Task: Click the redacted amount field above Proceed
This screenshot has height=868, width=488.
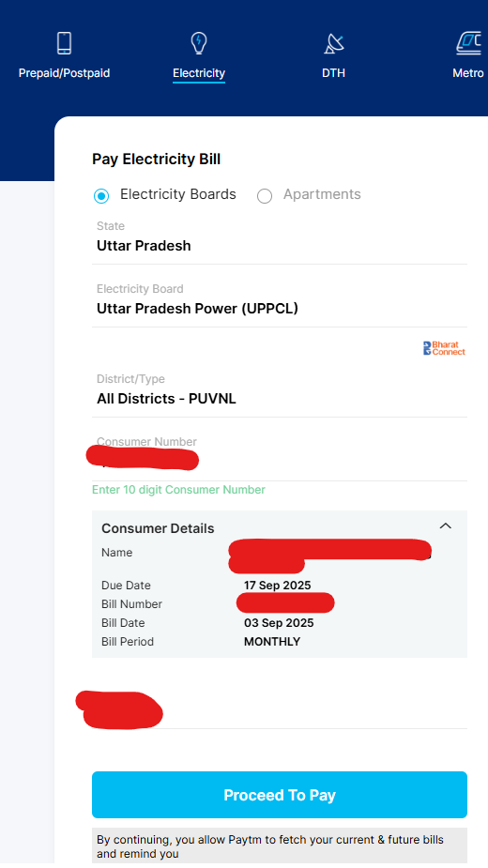Action: coord(280,709)
